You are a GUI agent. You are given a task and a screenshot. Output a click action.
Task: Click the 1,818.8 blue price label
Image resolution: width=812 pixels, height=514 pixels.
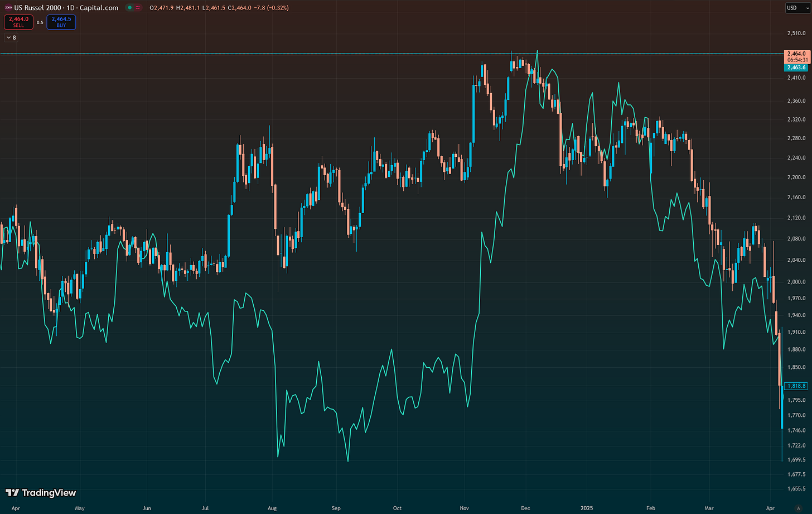(x=795, y=386)
